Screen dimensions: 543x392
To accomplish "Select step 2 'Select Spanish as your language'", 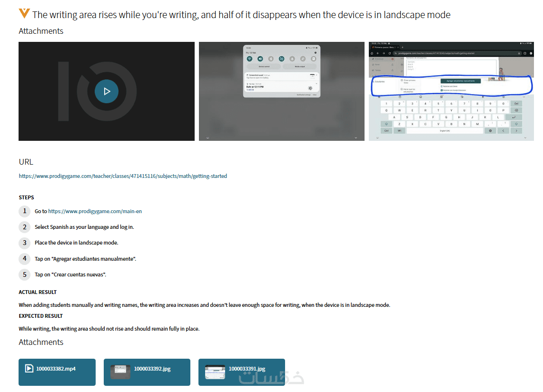I will 84,227.
